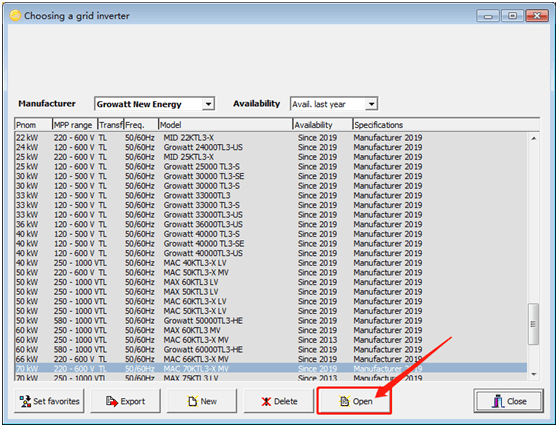
Task: Select the Growatt 30000 TL3-SE row
Action: coord(271,176)
